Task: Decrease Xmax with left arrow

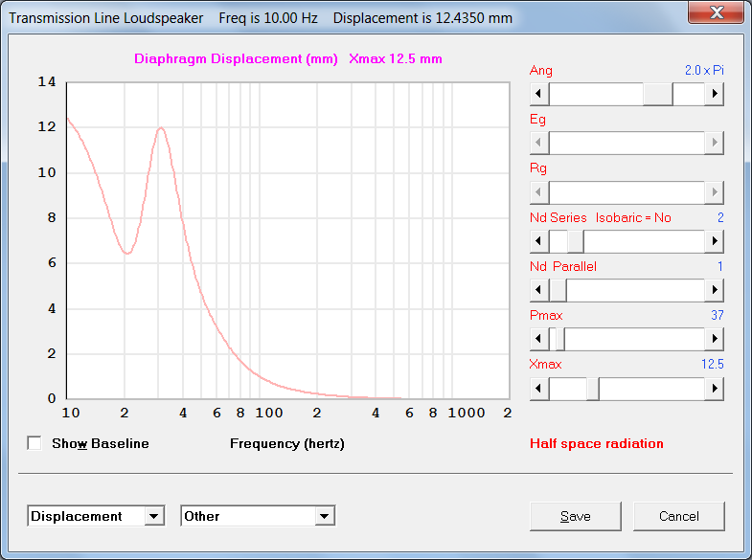Action: coord(539,388)
